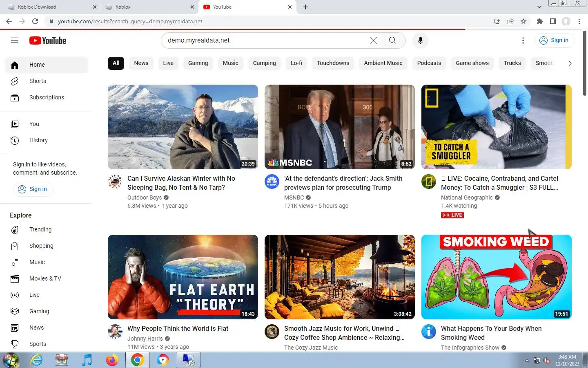Open 'Can I Survive Alaskan Winter' title link

[x=181, y=183]
